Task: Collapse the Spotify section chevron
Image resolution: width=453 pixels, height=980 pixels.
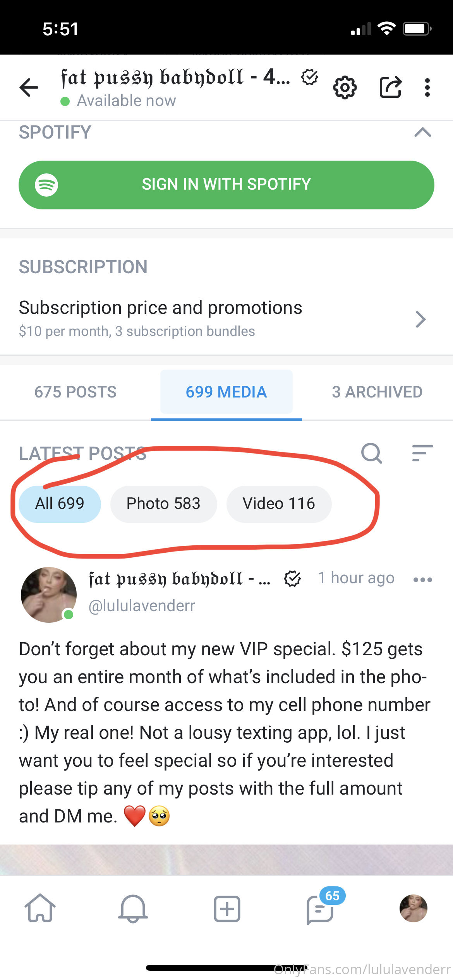Action: [x=422, y=132]
